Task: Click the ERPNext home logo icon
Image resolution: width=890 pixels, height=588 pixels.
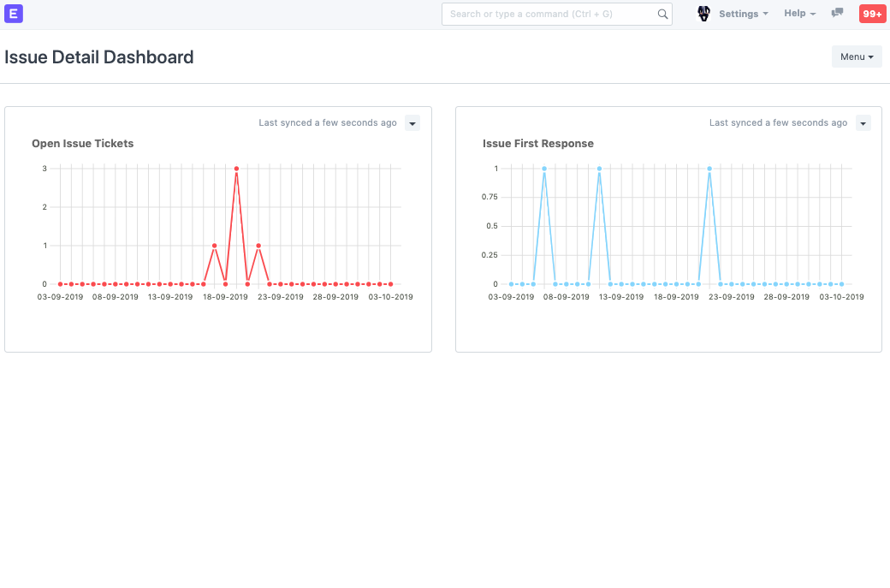Action: click(13, 14)
